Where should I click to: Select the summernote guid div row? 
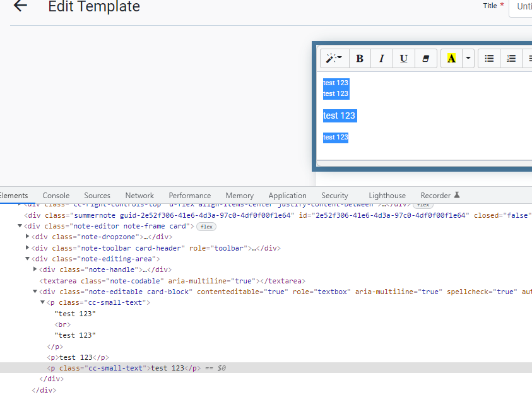[266, 215]
